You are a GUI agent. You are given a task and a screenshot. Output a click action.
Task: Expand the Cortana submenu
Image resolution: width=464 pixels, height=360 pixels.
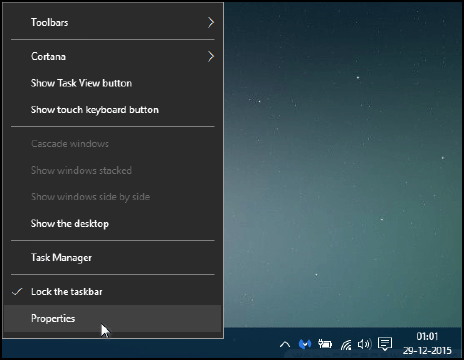[x=113, y=56]
